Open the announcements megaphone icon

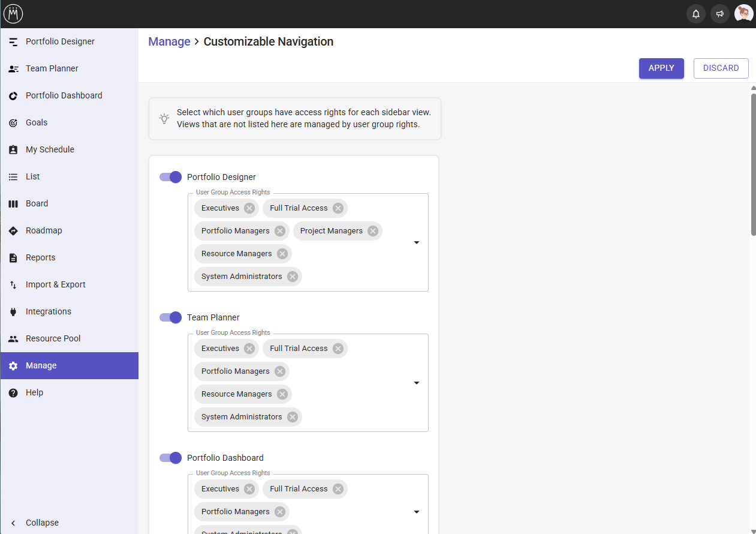pos(719,14)
